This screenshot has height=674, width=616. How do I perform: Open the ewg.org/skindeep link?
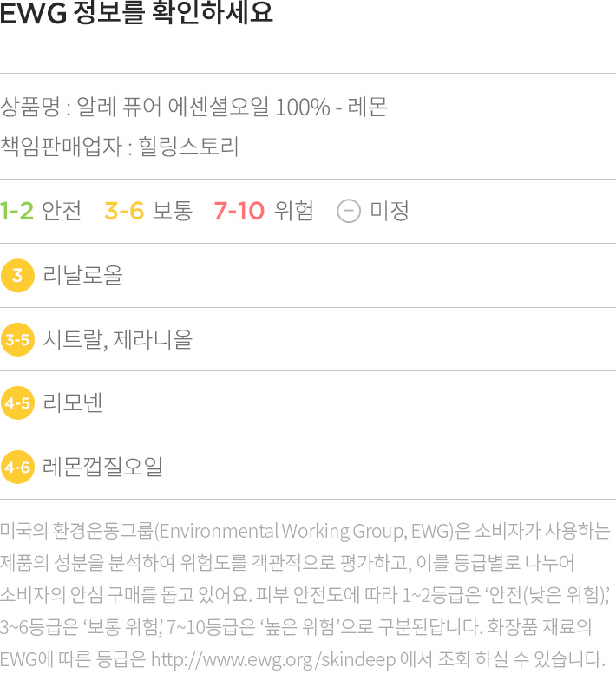coord(273,659)
